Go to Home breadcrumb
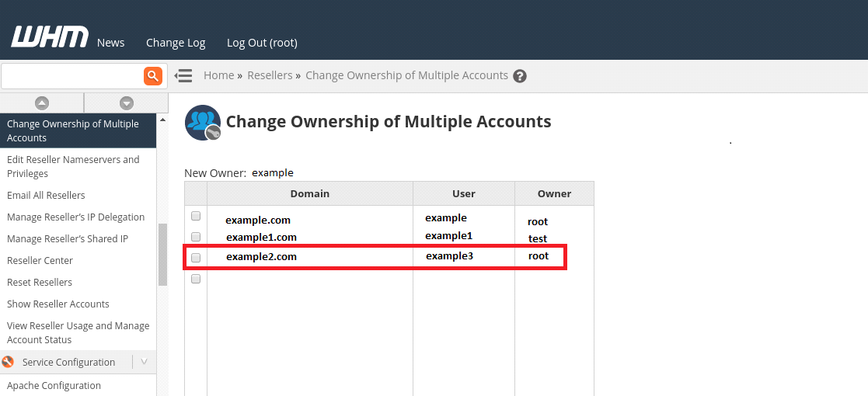 [218, 75]
